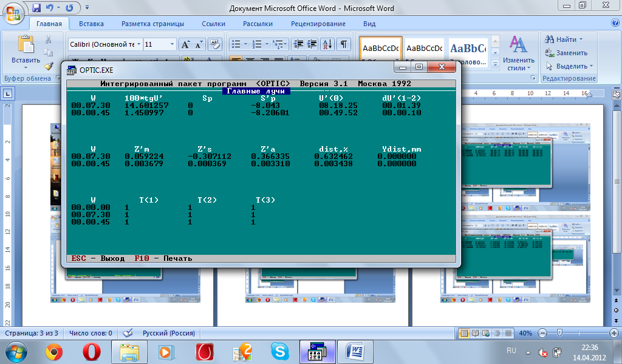Customize quick access toolbar arrow
This screenshot has height=364, width=622.
tap(87, 7)
